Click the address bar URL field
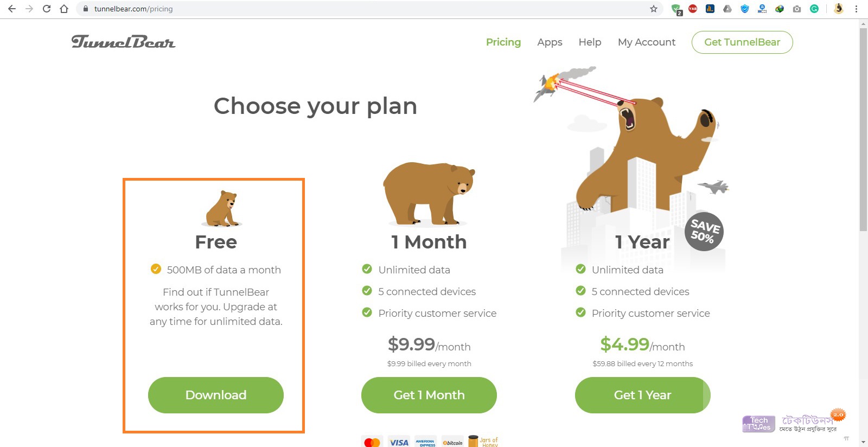Image resolution: width=868 pixels, height=447 pixels. pyautogui.click(x=325, y=9)
